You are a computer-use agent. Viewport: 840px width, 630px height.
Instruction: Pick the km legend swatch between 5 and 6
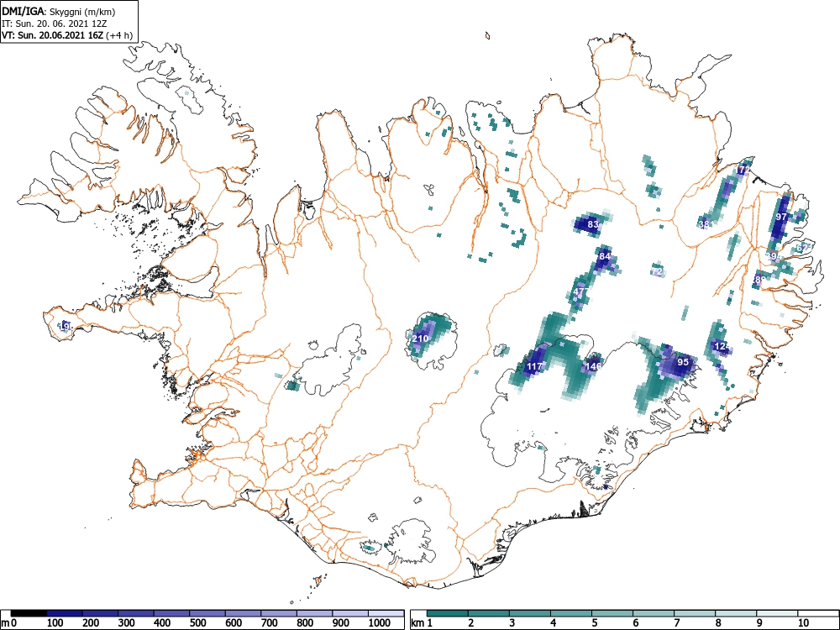point(612,613)
